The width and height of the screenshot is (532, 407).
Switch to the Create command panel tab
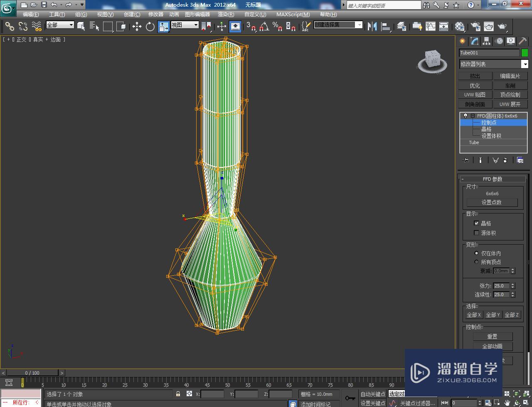(x=463, y=41)
